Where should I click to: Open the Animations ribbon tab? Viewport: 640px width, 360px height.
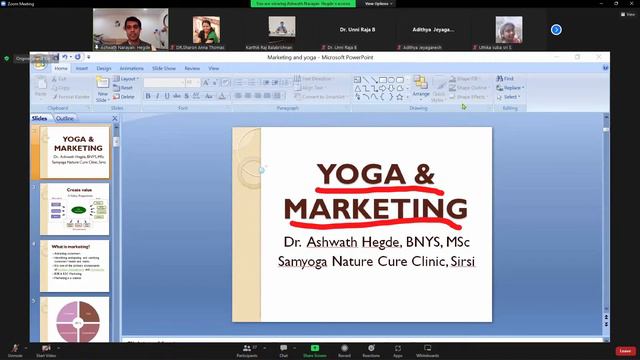point(131,68)
